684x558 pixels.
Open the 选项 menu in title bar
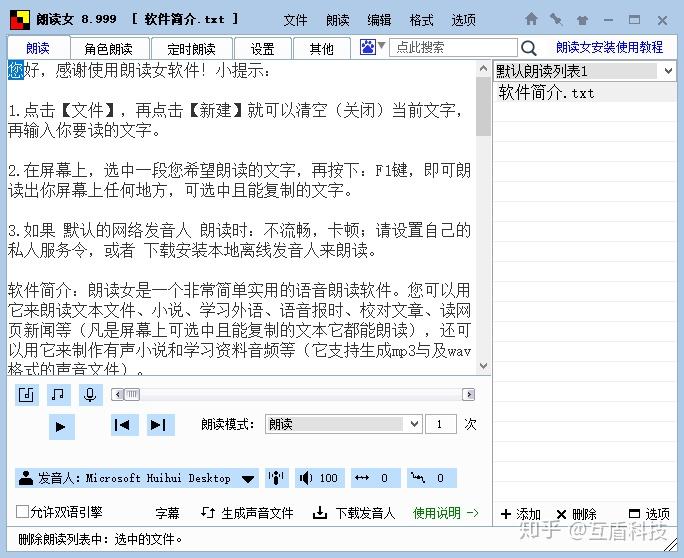click(463, 20)
